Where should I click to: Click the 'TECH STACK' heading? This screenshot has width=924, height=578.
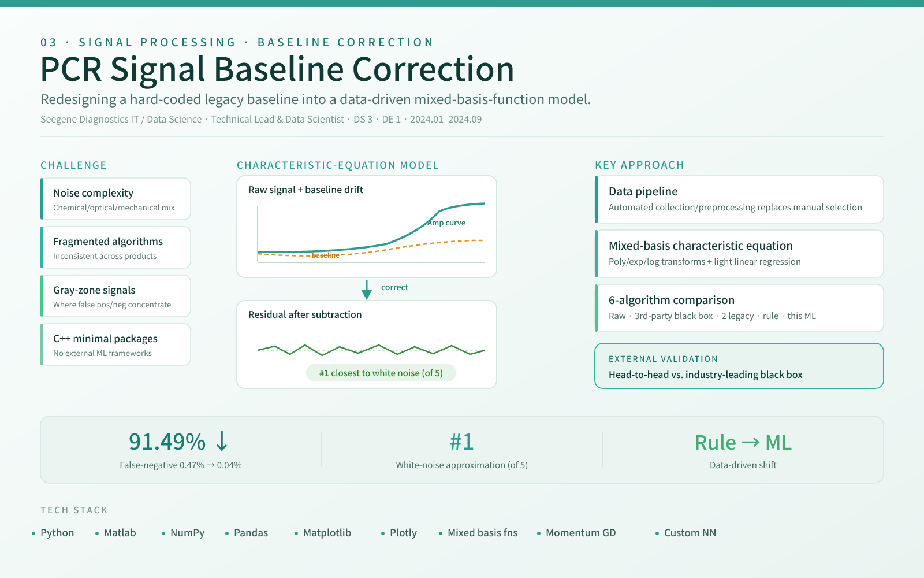74,510
